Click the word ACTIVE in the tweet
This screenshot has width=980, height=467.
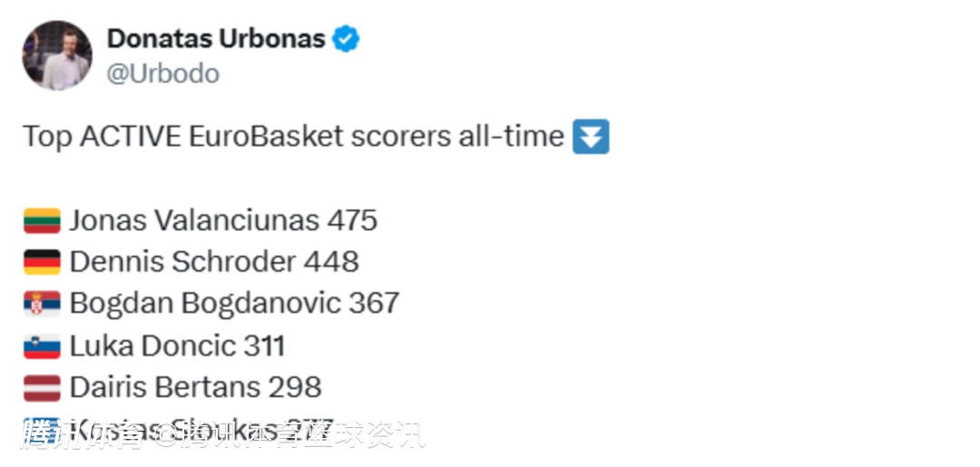pyautogui.click(x=130, y=137)
